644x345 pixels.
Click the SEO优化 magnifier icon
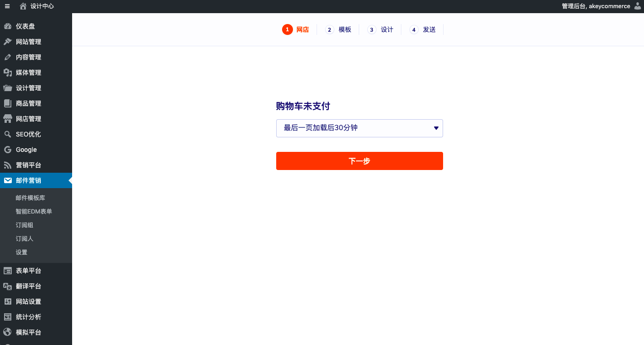pos(8,134)
